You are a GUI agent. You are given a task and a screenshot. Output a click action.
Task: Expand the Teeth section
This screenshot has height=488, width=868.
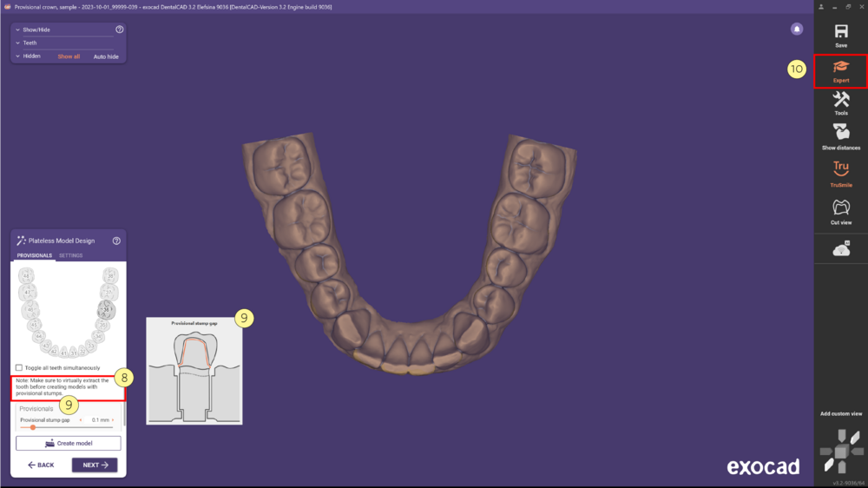[17, 43]
